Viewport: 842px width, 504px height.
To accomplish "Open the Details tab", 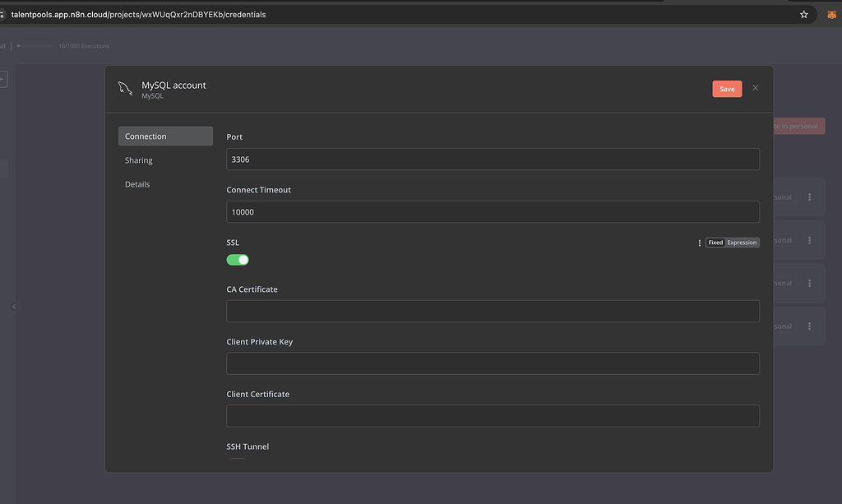I will pyautogui.click(x=137, y=184).
